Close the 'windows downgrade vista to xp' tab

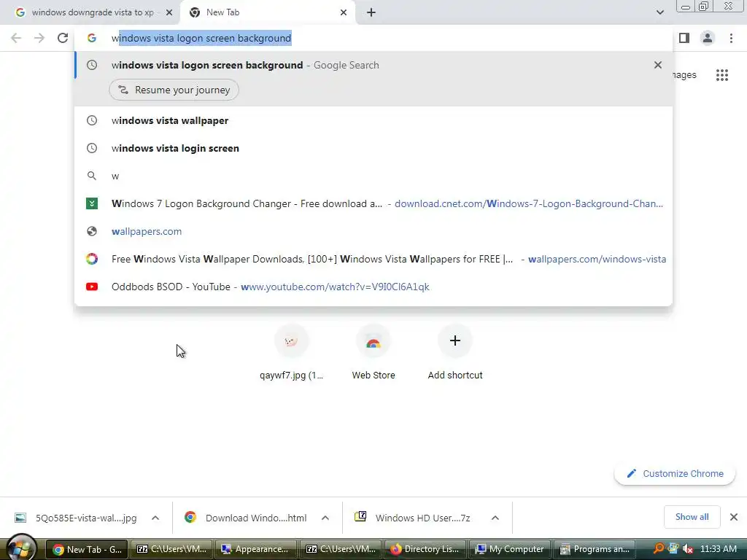(169, 12)
